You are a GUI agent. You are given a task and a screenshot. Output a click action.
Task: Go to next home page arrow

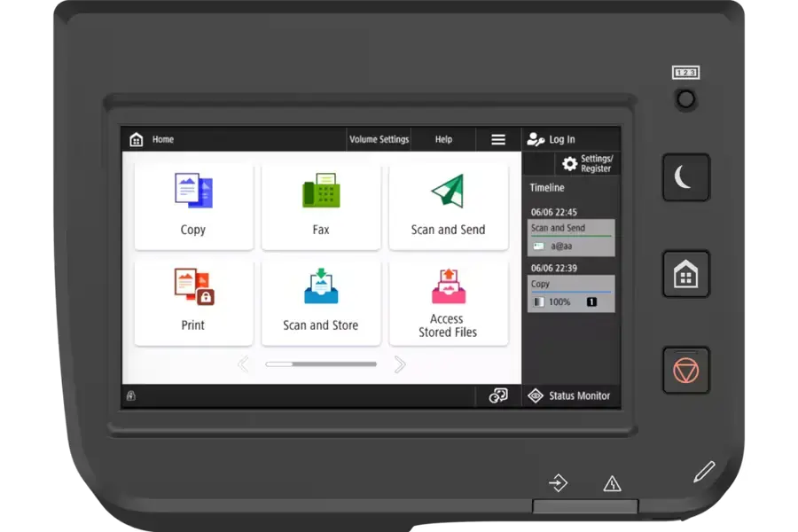coord(400,364)
